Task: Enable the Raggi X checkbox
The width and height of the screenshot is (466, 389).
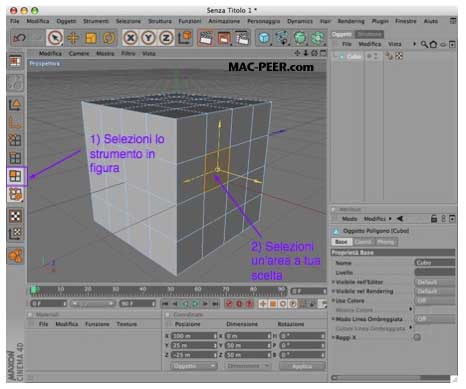Action: (x=417, y=338)
